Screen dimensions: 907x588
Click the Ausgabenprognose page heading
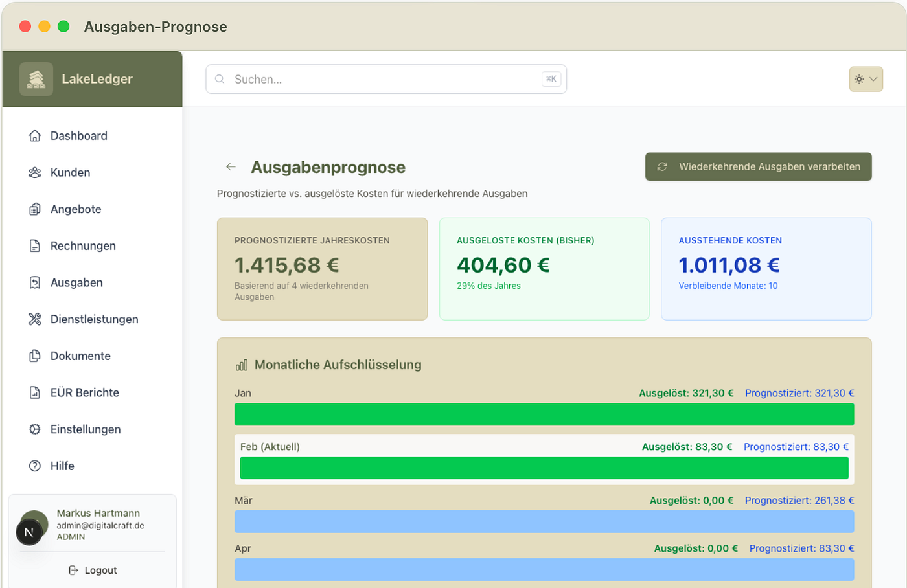point(328,167)
